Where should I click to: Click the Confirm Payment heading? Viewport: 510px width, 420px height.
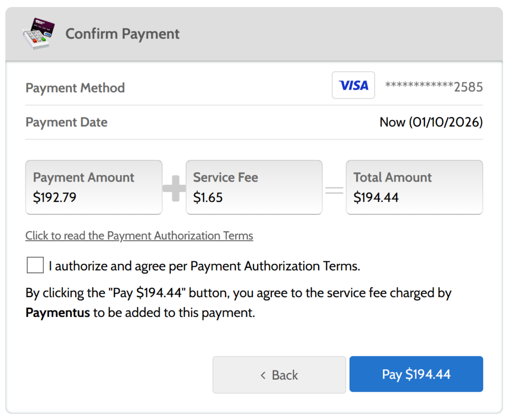[x=123, y=34]
